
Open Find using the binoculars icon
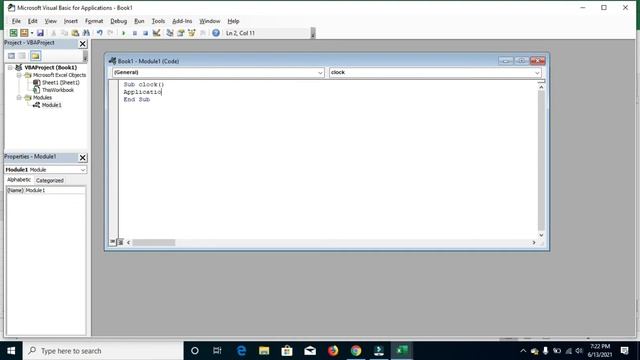click(x=86, y=33)
